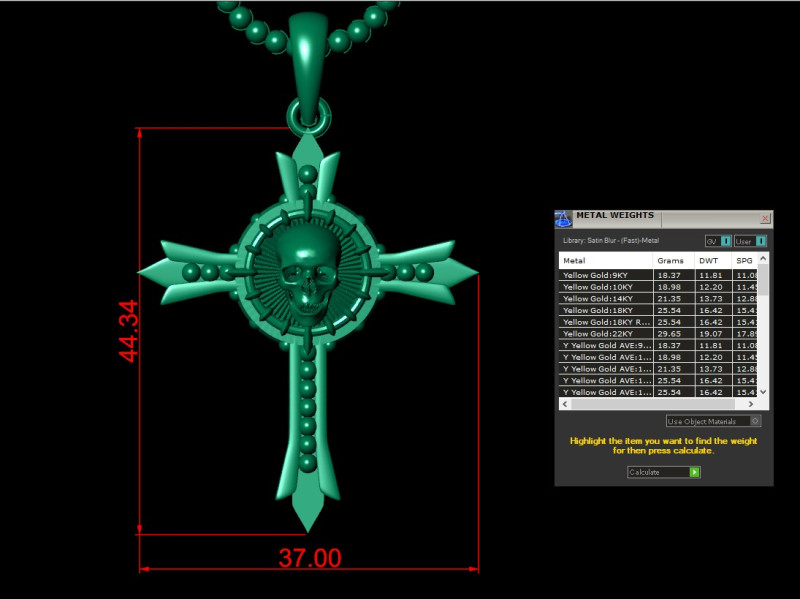
Task: Click the info icon next to GV
Action: click(x=726, y=242)
